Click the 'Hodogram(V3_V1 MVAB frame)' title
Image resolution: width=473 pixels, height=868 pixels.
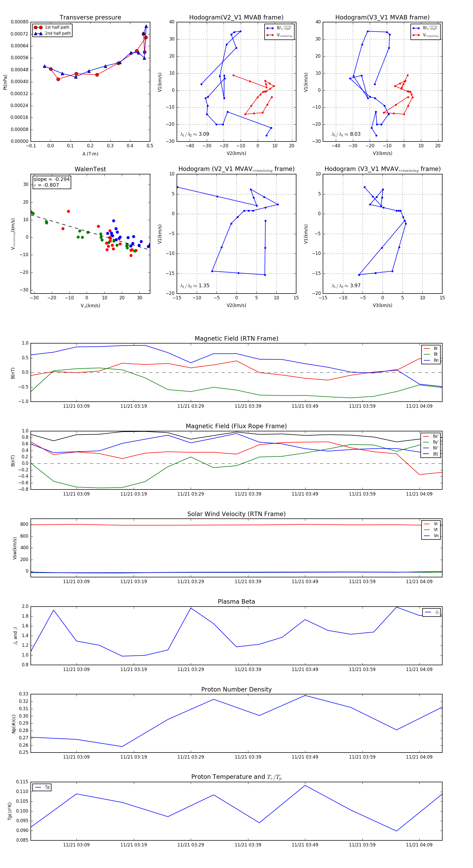[382, 18]
